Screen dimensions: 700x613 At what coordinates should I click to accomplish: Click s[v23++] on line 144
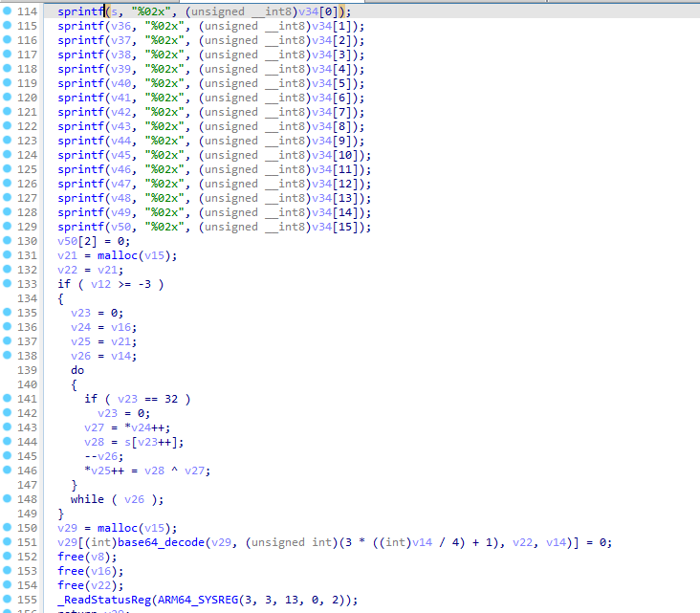tap(151, 442)
